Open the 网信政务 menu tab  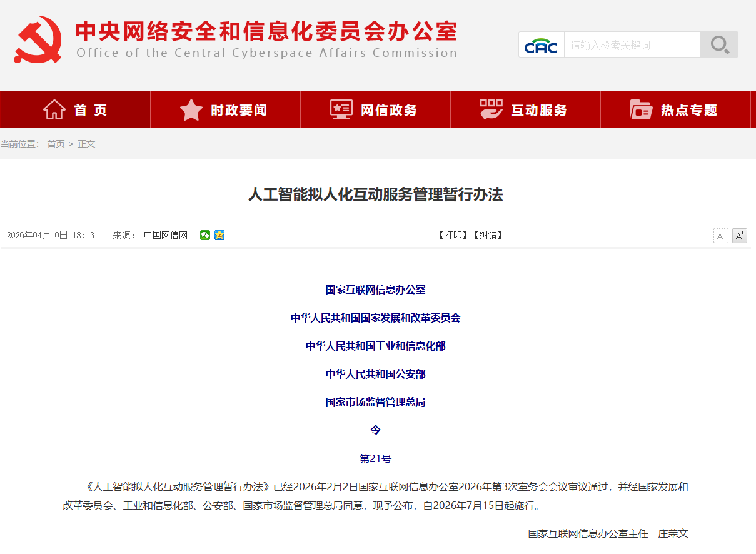pyautogui.click(x=375, y=109)
